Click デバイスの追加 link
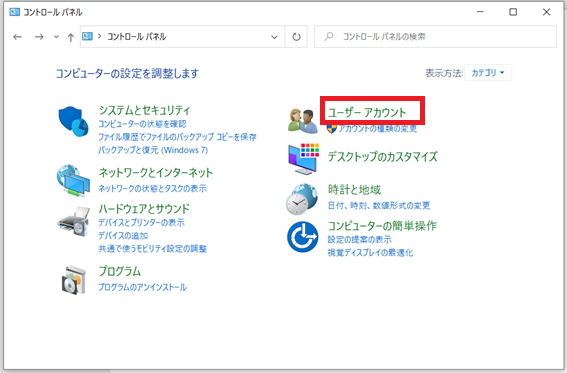 click(x=123, y=236)
